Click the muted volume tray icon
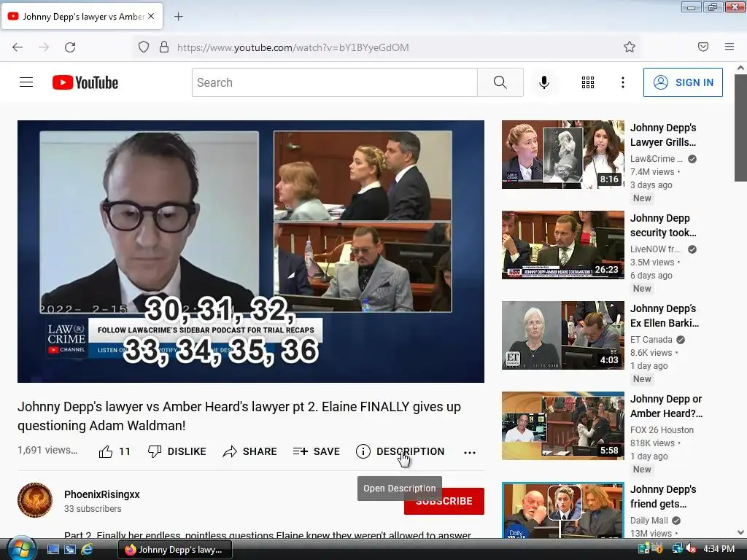Screen dimensions: 747x560 (691, 549)
